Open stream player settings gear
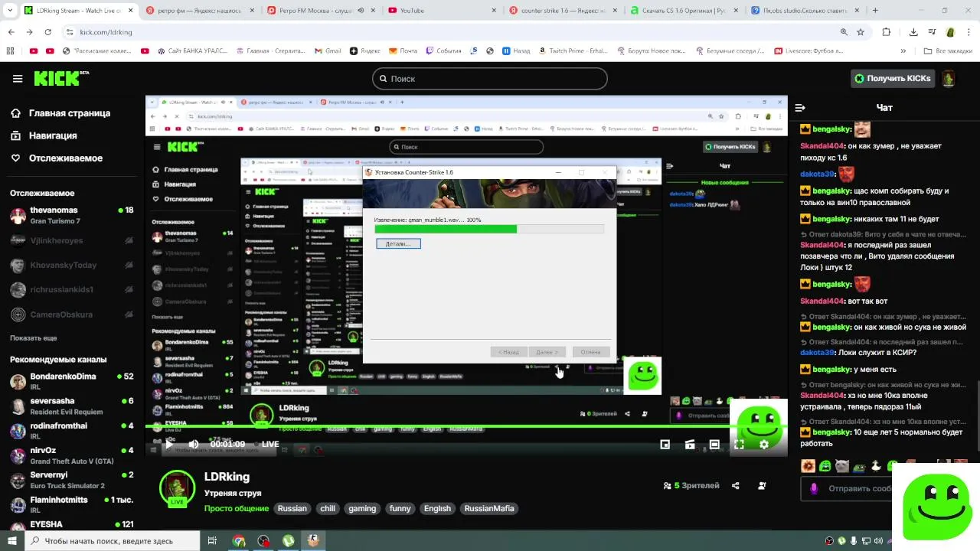This screenshot has width=980, height=551. (x=763, y=444)
